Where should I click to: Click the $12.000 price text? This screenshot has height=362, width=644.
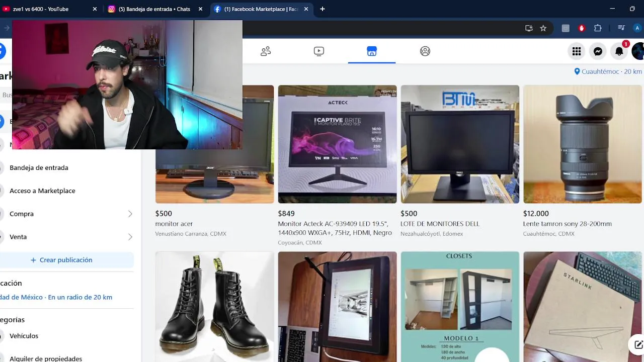pos(536,214)
